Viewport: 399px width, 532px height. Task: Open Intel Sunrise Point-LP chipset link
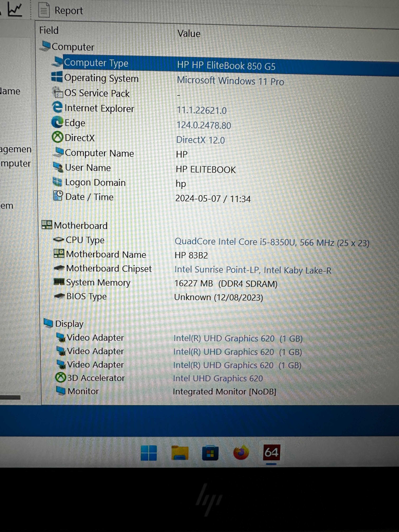(x=253, y=270)
